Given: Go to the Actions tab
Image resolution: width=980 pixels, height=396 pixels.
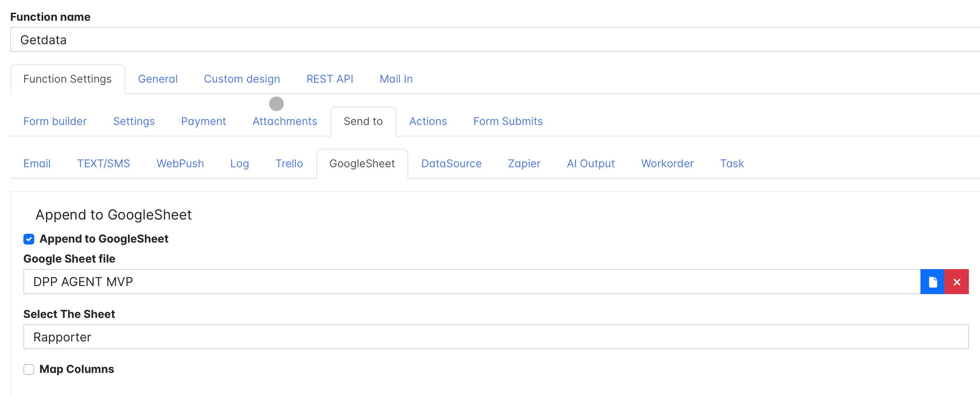Looking at the screenshot, I should (428, 121).
